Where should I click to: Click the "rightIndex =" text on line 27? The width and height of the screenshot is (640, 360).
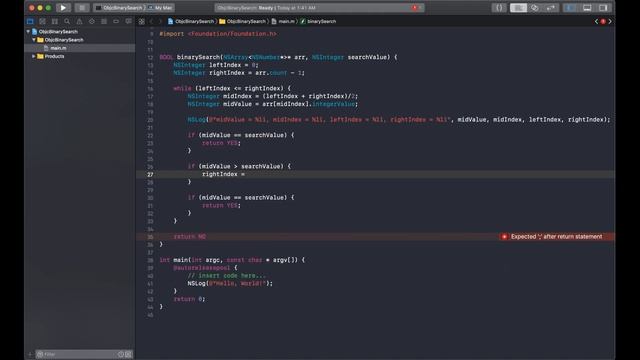[x=223, y=174]
